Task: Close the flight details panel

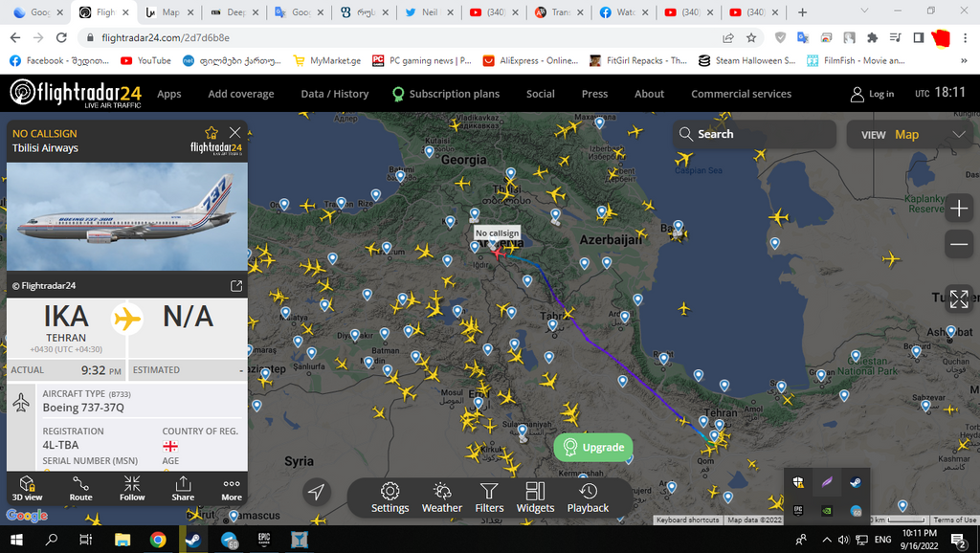Action: 235,132
